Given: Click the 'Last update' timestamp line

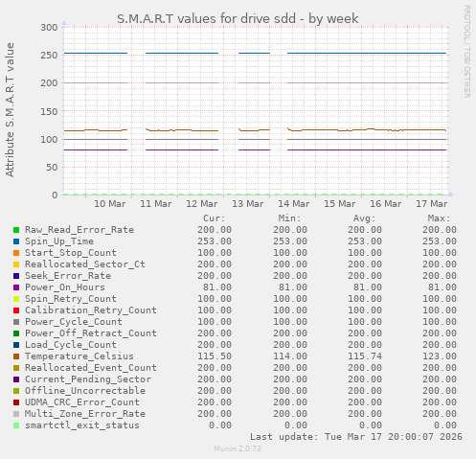Looking at the screenshot, I should pos(356,437).
